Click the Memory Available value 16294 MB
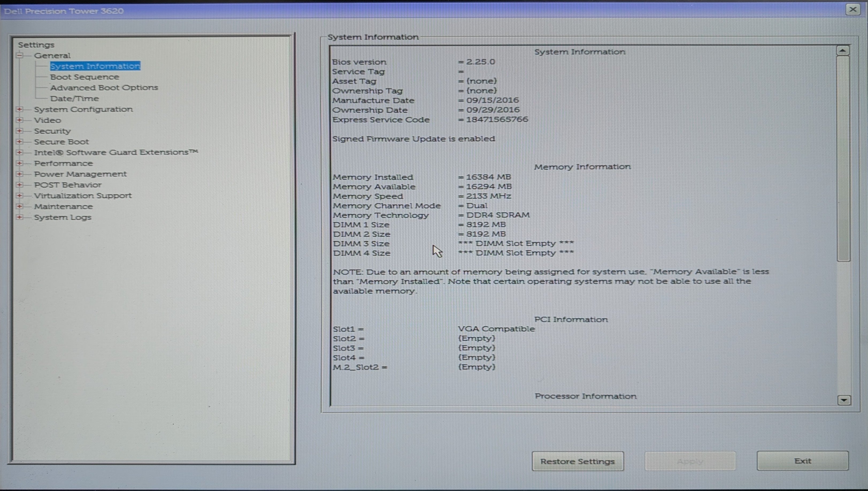Image resolution: width=868 pixels, height=491 pixels. point(489,186)
